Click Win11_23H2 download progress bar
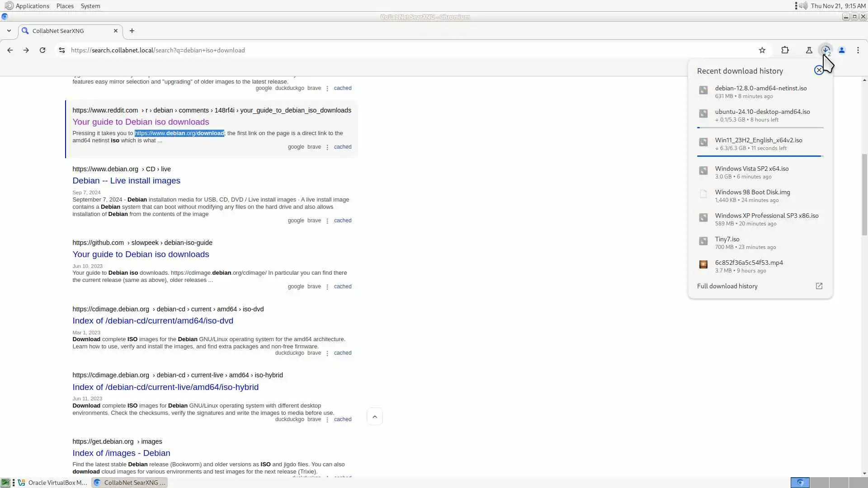 [759, 156]
